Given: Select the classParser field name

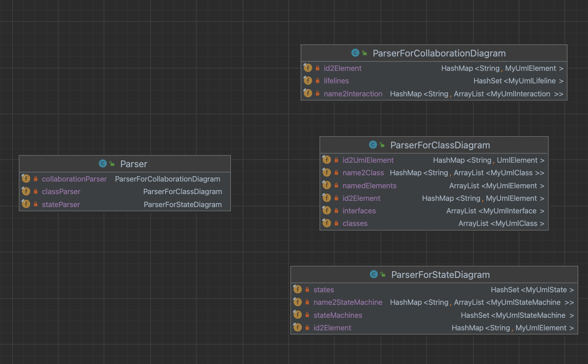Looking at the screenshot, I should [61, 191].
